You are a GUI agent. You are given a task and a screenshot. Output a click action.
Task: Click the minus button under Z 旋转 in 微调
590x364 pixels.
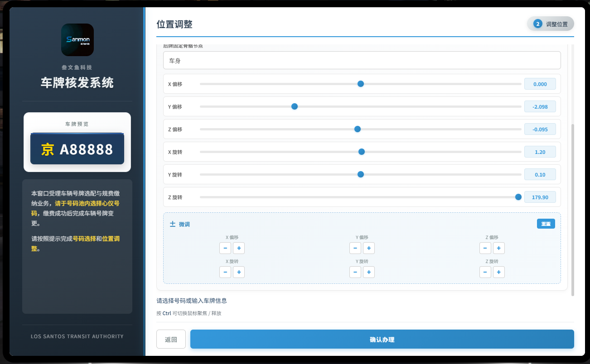[x=485, y=272]
